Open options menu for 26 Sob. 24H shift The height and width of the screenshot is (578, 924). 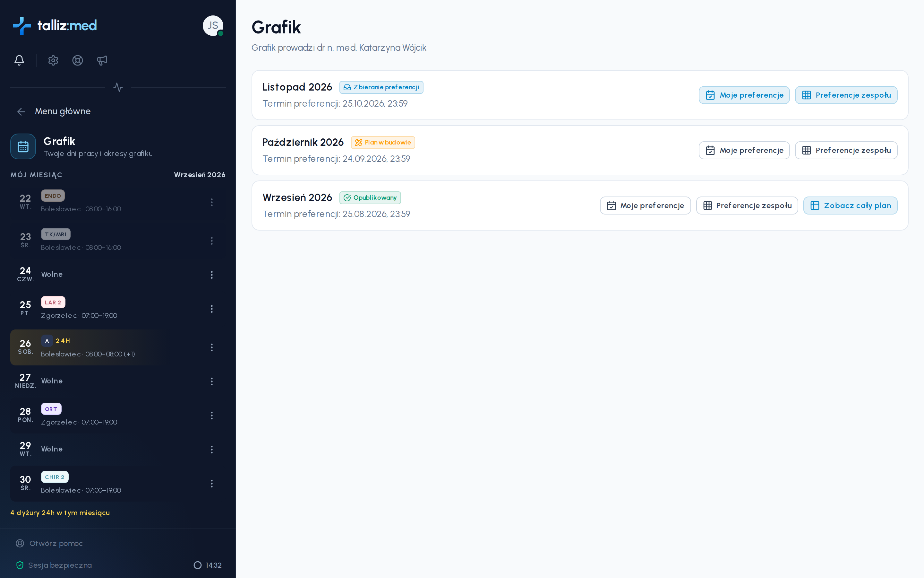pyautogui.click(x=211, y=347)
